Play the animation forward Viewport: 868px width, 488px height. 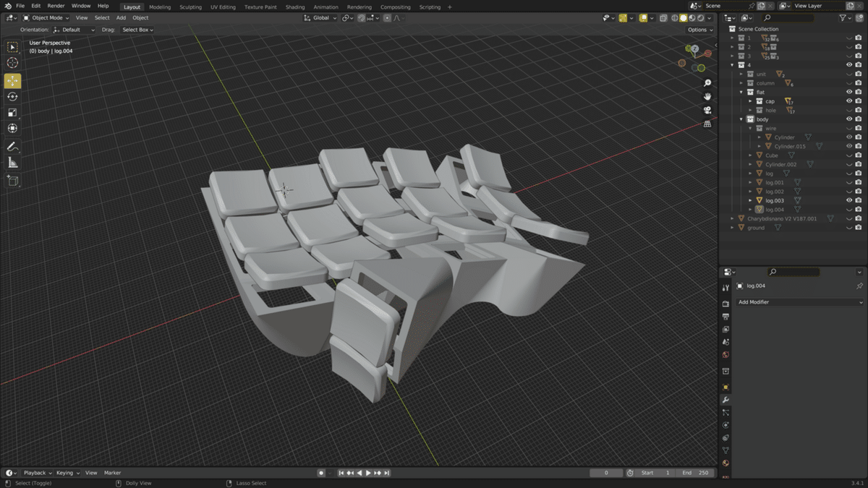[368, 473]
